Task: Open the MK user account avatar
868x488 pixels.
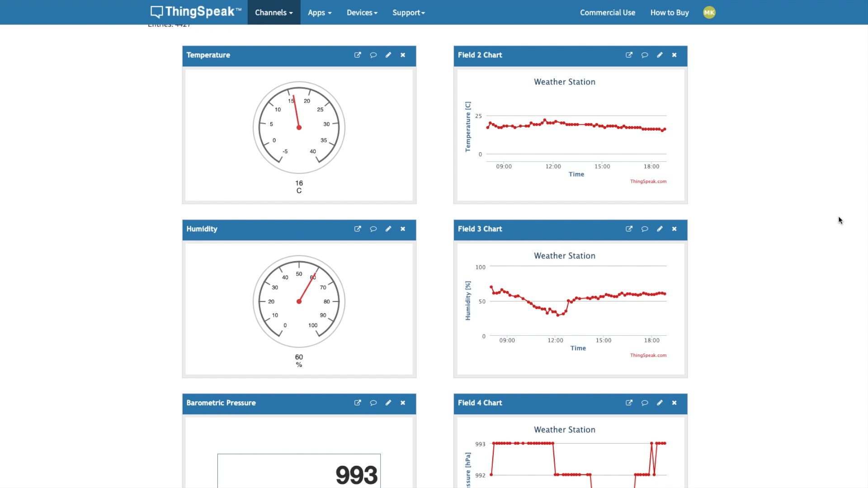Action: (709, 13)
